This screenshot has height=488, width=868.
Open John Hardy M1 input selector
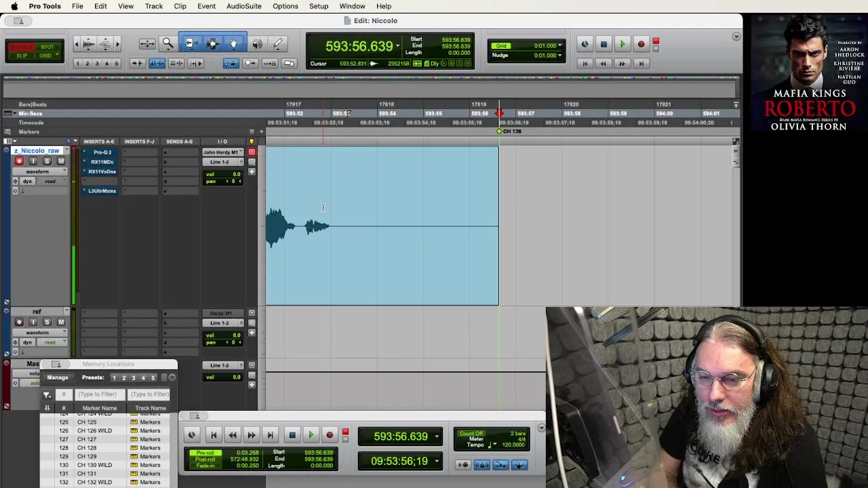pyautogui.click(x=223, y=152)
